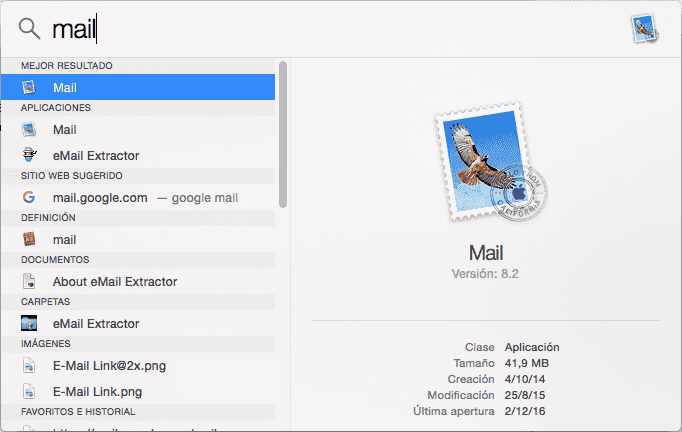682x432 pixels.
Task: Click the dictionary icon for the mail definition
Action: point(29,239)
